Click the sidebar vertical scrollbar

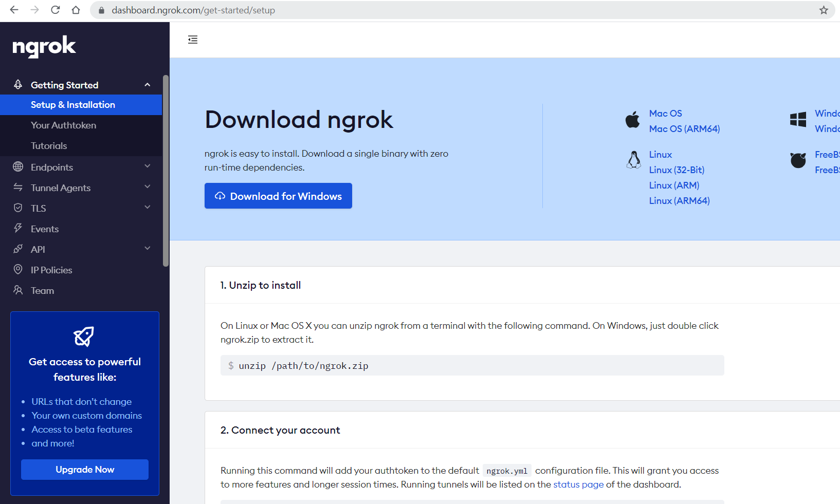tap(166, 171)
